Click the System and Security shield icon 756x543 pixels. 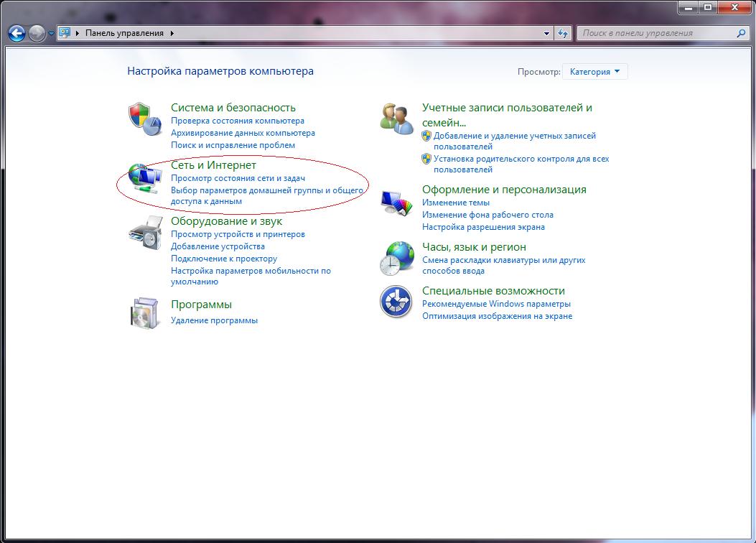(x=144, y=119)
